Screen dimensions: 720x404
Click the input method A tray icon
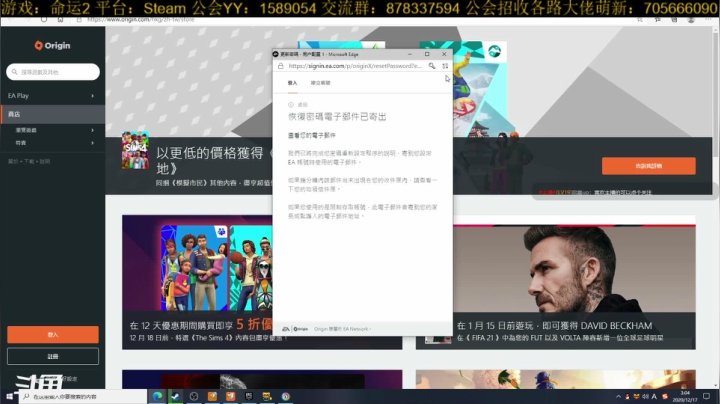tap(654, 396)
